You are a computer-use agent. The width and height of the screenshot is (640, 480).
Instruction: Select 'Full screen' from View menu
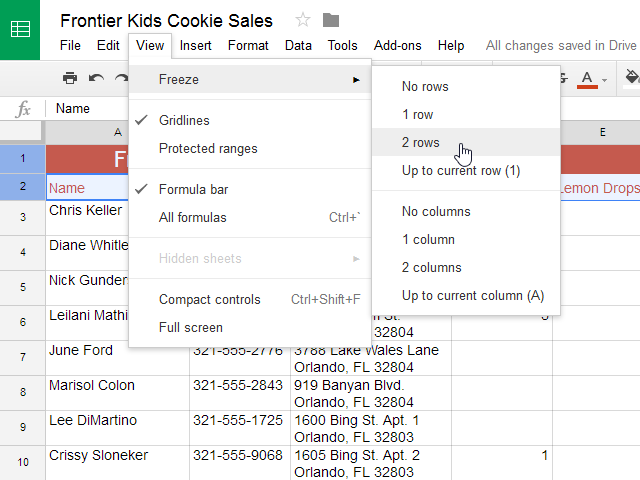(x=191, y=328)
